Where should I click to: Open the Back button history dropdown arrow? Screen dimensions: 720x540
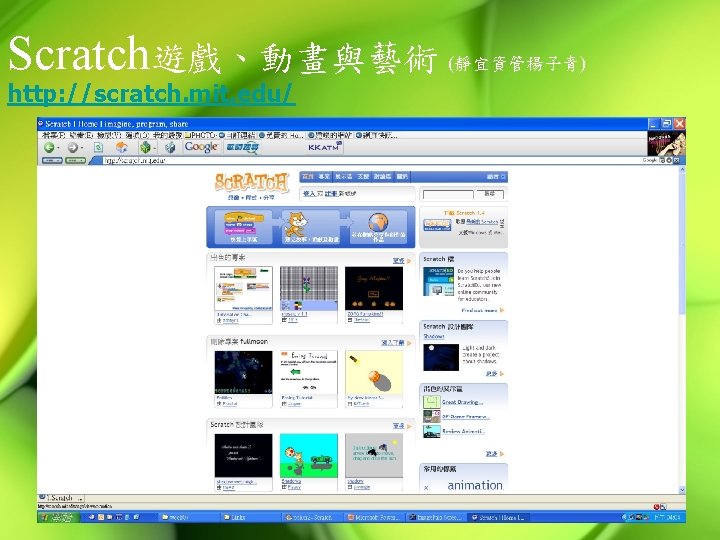tap(58, 148)
